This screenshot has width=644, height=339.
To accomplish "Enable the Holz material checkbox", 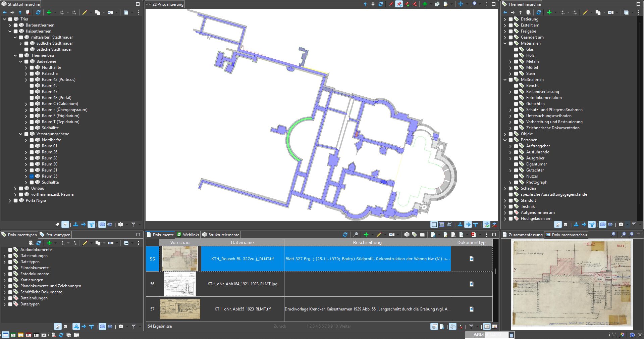I will (x=516, y=55).
